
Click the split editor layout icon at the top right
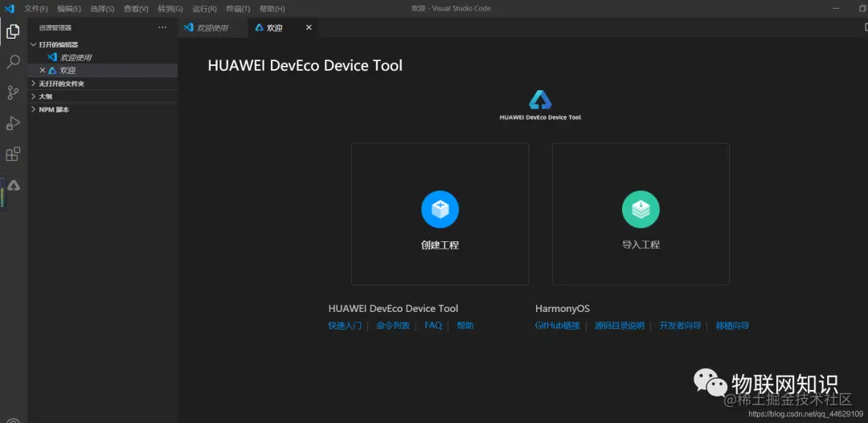(866, 27)
